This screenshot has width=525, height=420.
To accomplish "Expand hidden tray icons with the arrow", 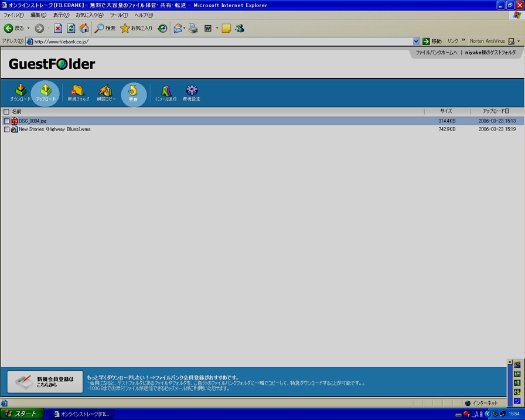I will 487,414.
